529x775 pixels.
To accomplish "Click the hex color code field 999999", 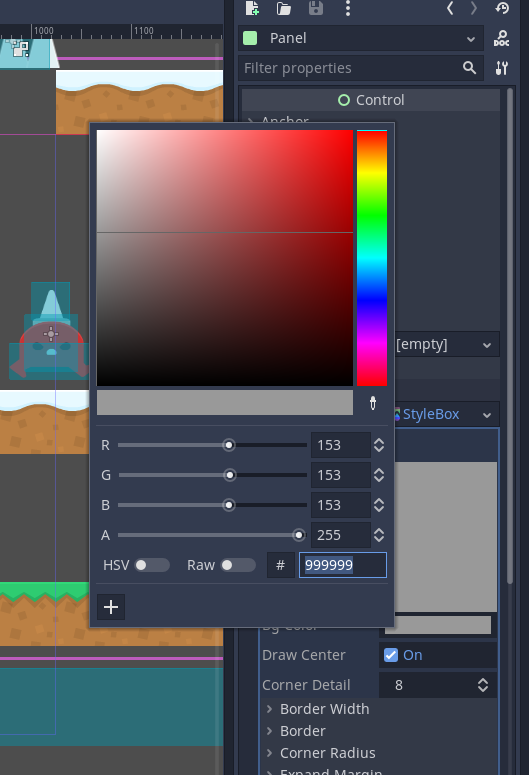I will 343,565.
